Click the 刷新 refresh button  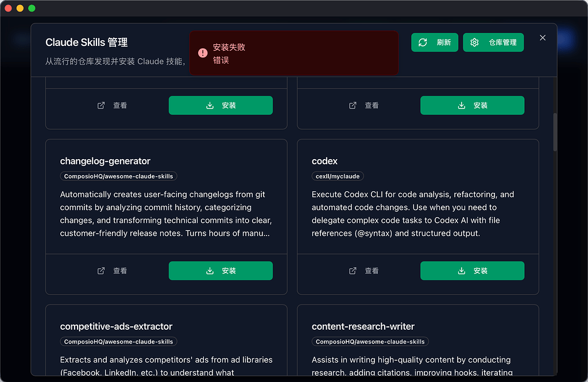(434, 43)
